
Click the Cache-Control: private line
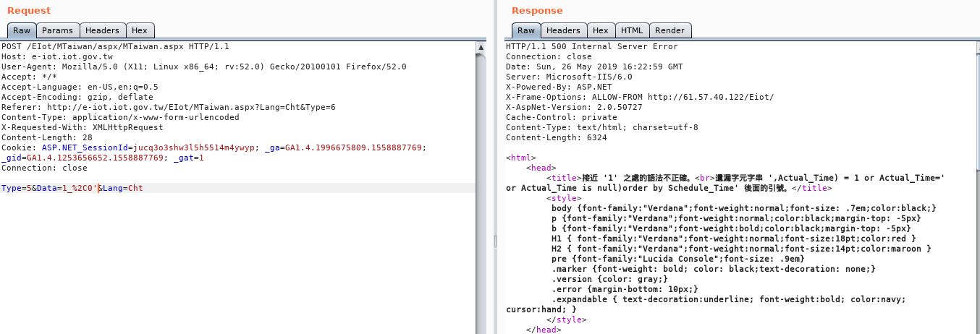click(x=562, y=117)
